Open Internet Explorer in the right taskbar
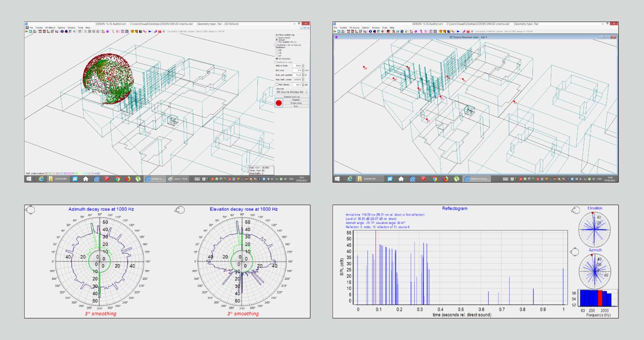This screenshot has width=644, height=340. pyautogui.click(x=350, y=179)
